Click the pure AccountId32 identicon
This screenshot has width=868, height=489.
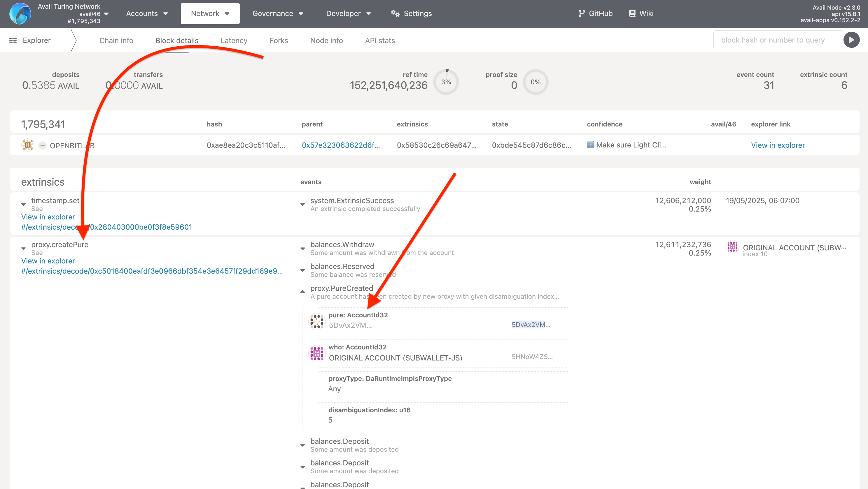pos(317,321)
